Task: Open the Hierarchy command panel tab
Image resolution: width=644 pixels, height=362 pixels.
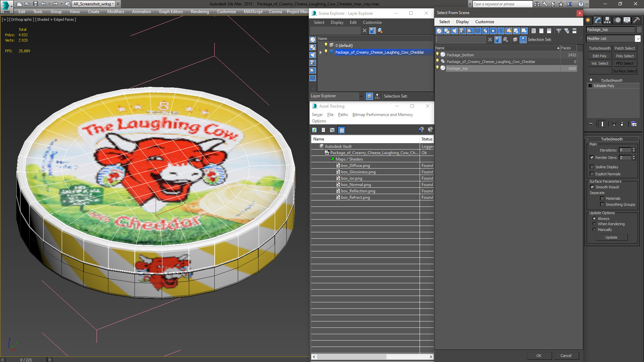Action: (x=607, y=20)
